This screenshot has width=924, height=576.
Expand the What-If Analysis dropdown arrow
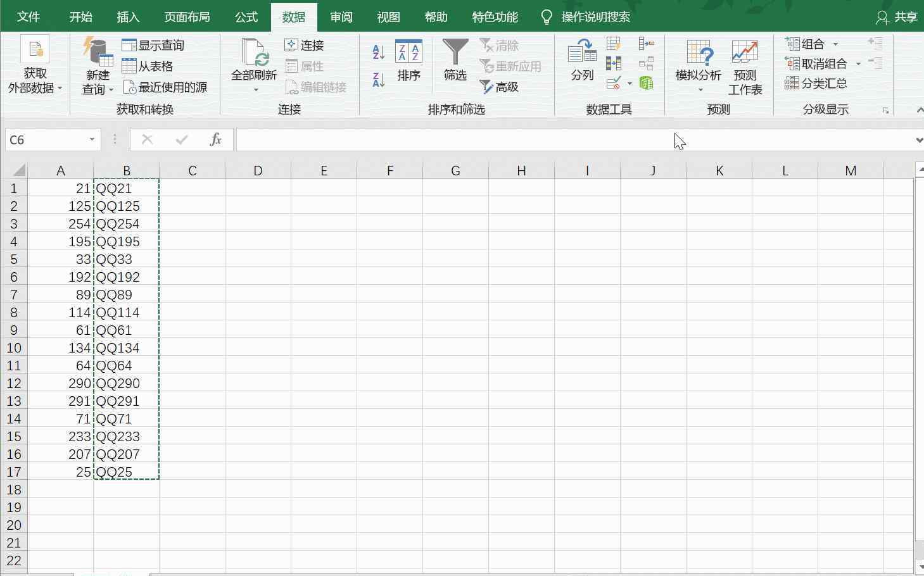click(700, 90)
